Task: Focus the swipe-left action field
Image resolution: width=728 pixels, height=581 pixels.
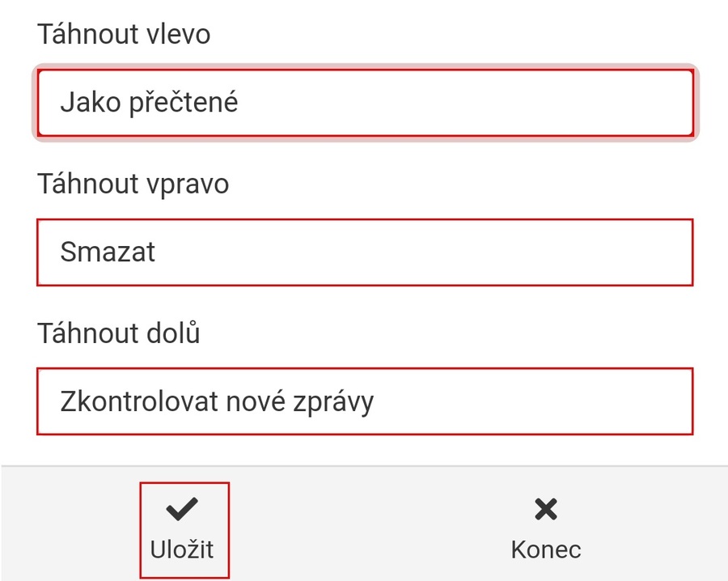Action: click(x=365, y=103)
